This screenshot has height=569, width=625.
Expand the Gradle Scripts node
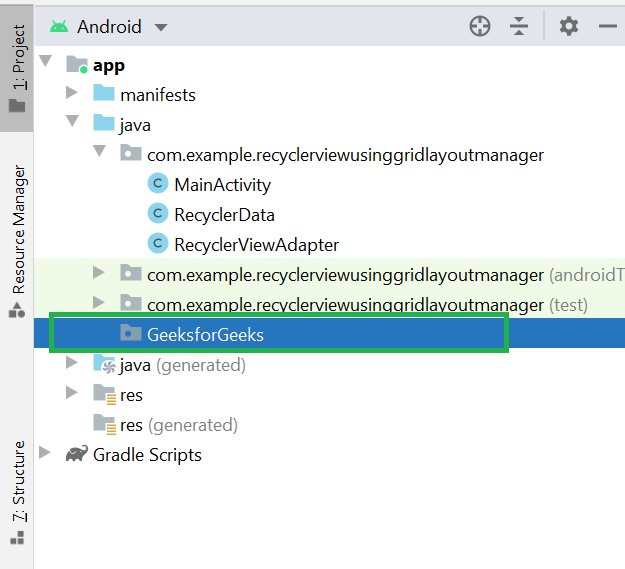[x=45, y=454]
